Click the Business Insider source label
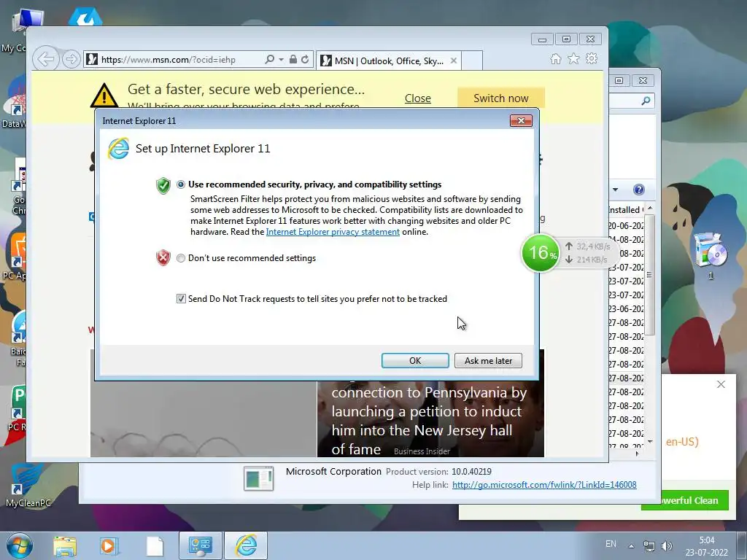The image size is (747, 560). 422,451
